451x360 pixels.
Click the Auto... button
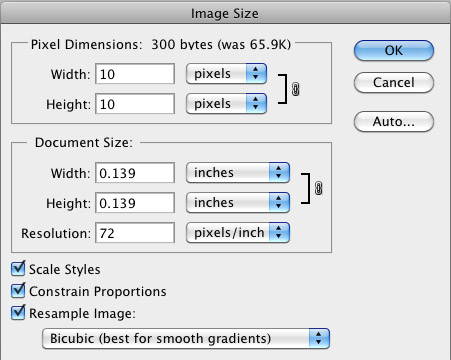(x=394, y=122)
